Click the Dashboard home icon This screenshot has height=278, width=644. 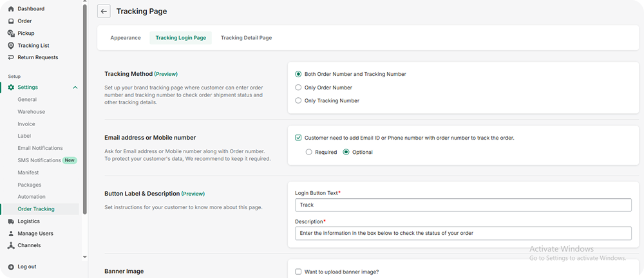(11, 9)
